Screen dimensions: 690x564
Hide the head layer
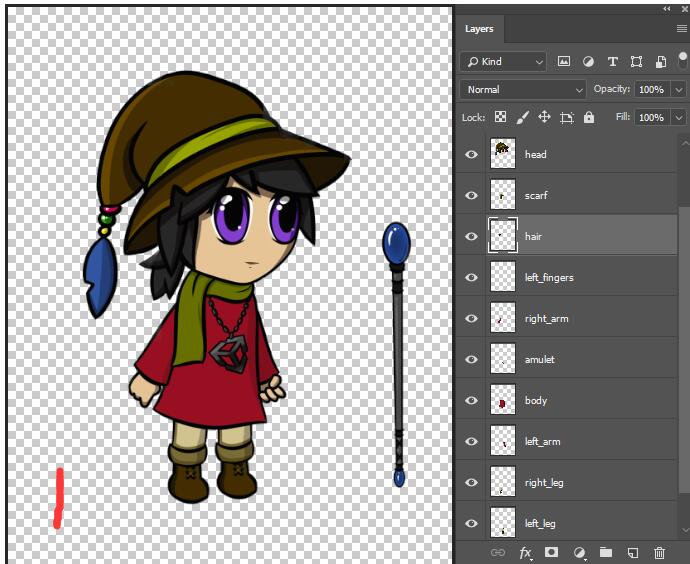click(x=471, y=154)
